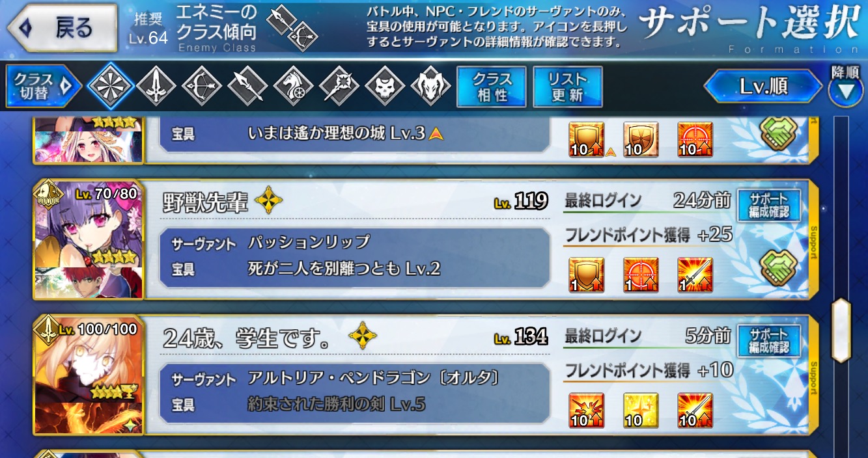Open サポート編成確認 for 野獣先輩
The image size is (868, 458).
click(x=769, y=206)
